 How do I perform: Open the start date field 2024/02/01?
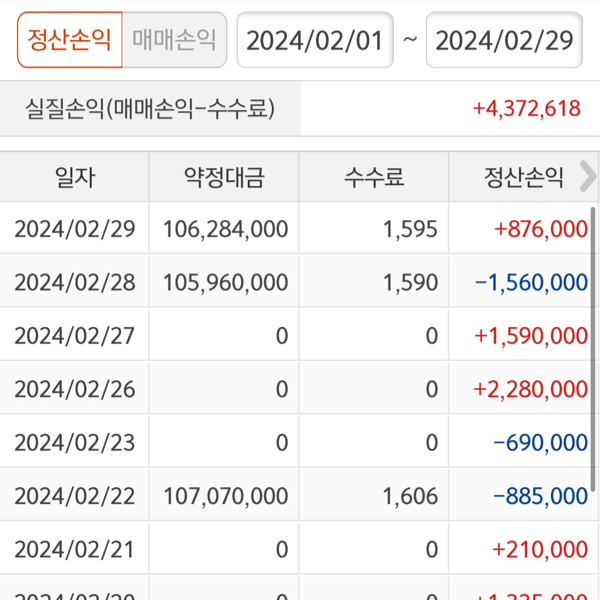314,41
